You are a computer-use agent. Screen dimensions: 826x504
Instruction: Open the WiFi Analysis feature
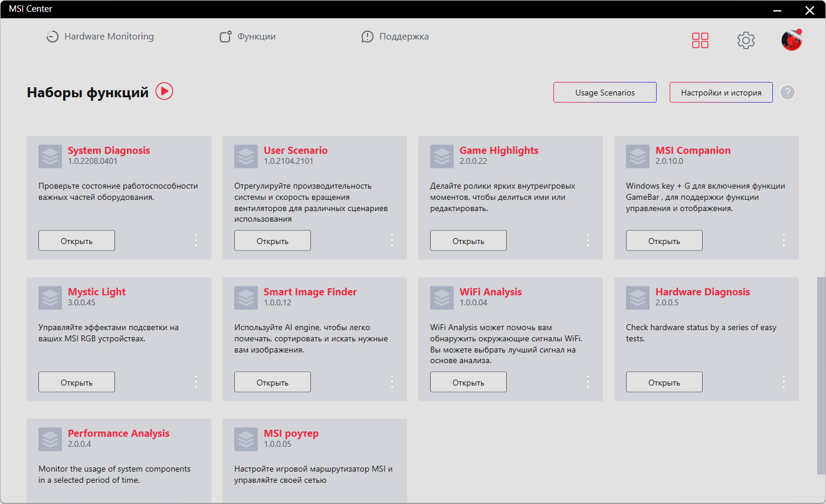(x=468, y=382)
